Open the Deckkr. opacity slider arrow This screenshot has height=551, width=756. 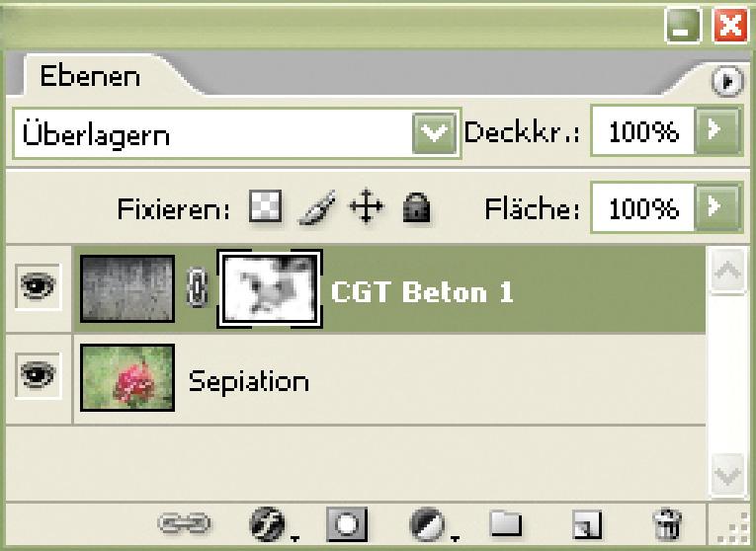pyautogui.click(x=716, y=130)
